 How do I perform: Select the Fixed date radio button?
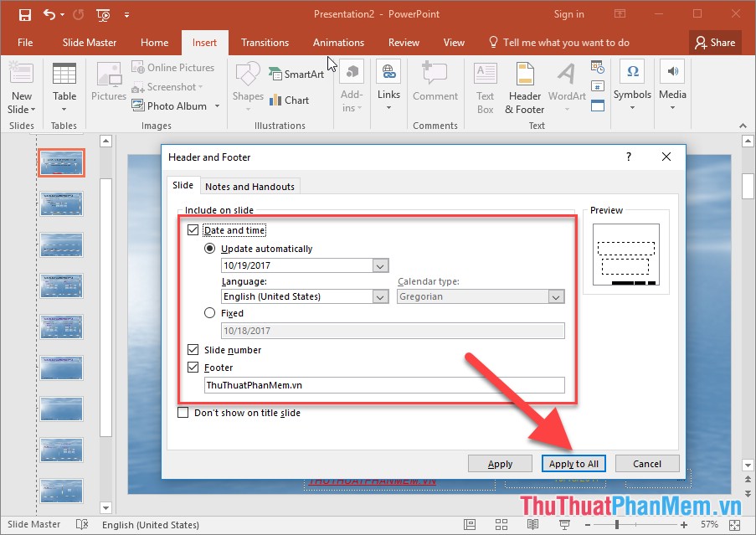coord(208,313)
